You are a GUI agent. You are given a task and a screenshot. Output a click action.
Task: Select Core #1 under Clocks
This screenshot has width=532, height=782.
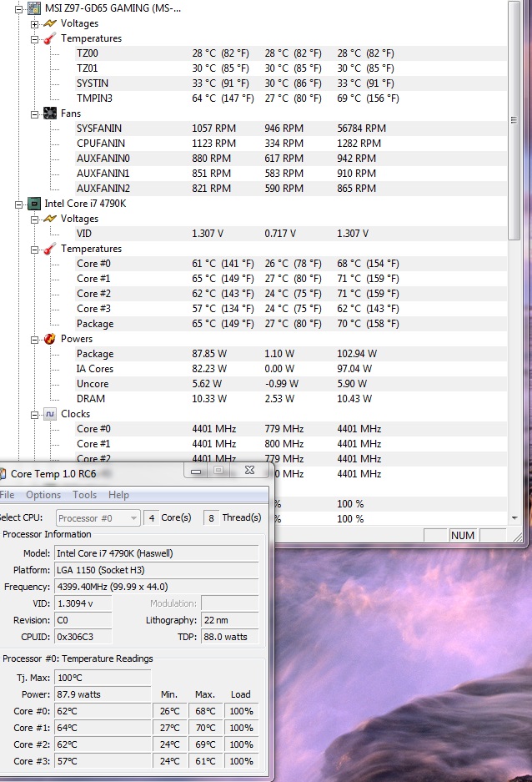tap(290, 444)
